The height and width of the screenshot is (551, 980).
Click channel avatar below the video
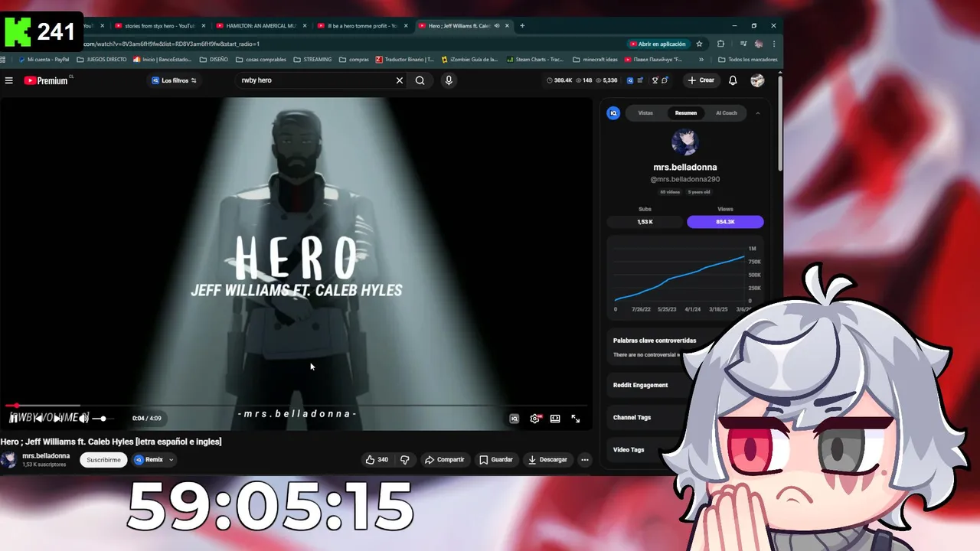(x=8, y=460)
